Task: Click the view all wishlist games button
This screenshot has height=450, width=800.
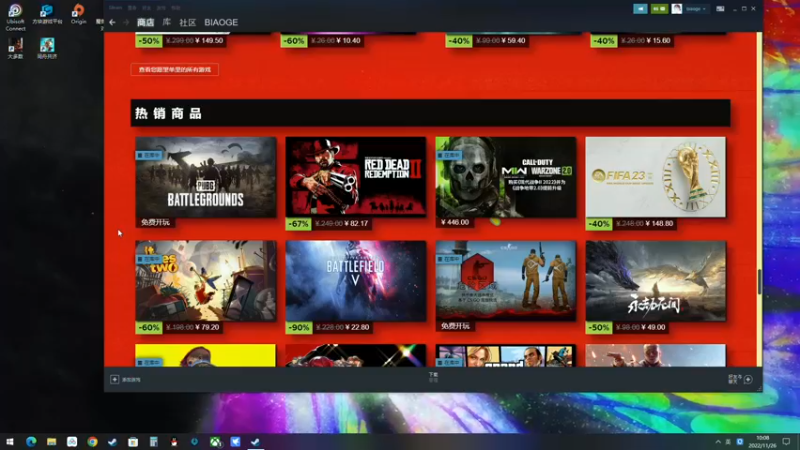Action: point(174,69)
